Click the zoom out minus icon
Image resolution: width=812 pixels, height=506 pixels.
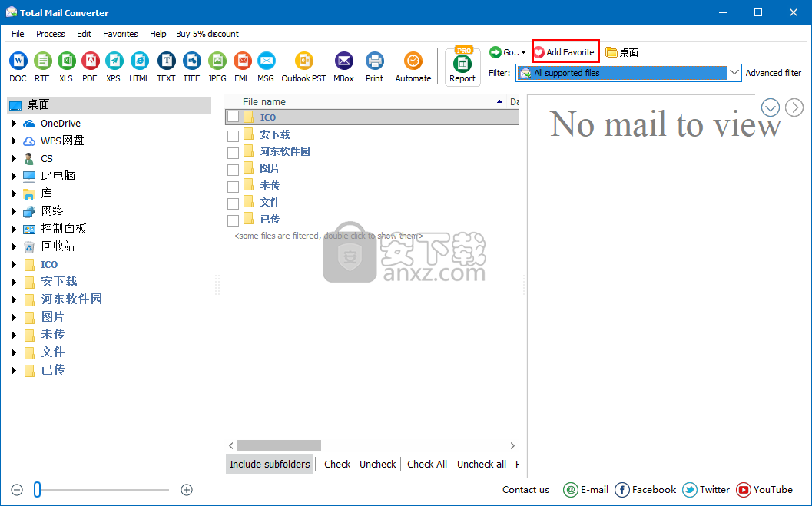click(17, 489)
